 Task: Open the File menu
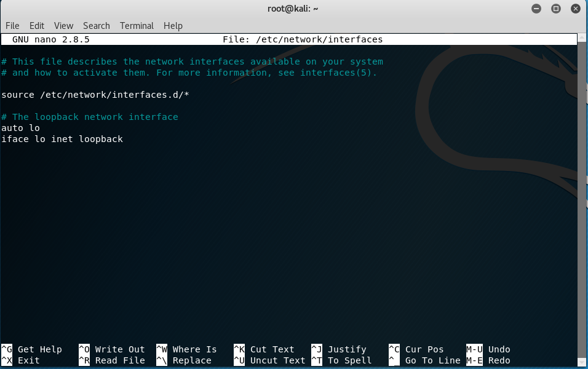[12, 26]
